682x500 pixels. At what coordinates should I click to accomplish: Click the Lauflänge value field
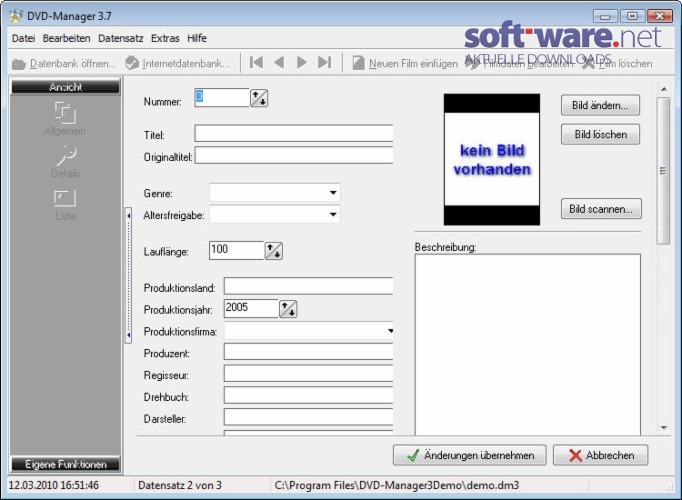(236, 250)
